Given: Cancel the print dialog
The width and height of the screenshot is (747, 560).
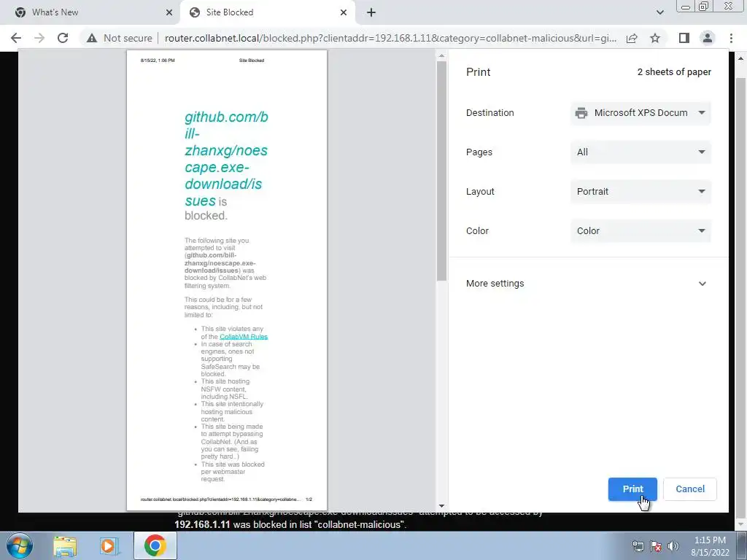Looking at the screenshot, I should pyautogui.click(x=690, y=489).
